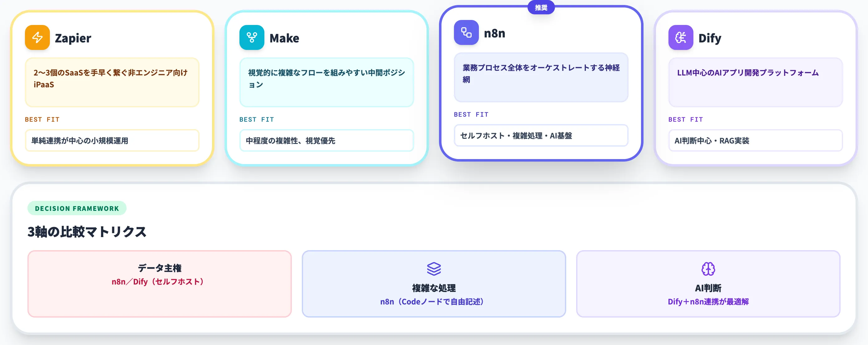This screenshot has width=868, height=345.
Task: Click the n8n description 業務プロセス全体をオーケストレート
Action: 541,77
